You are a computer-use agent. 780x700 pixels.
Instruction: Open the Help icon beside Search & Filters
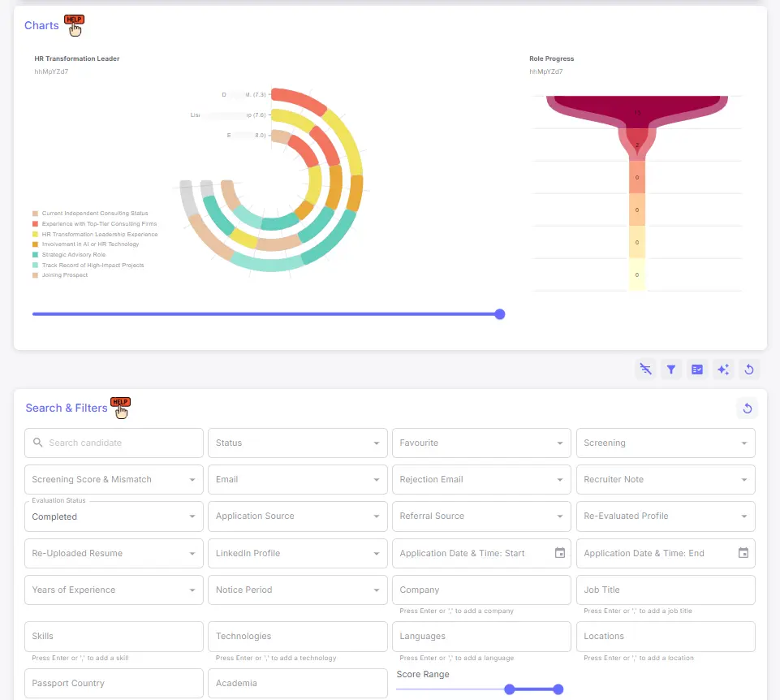120,408
